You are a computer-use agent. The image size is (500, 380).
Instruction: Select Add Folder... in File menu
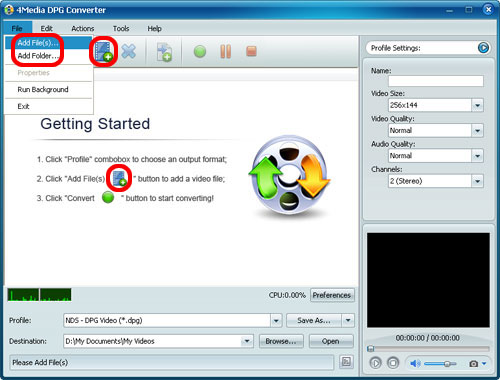(48, 56)
